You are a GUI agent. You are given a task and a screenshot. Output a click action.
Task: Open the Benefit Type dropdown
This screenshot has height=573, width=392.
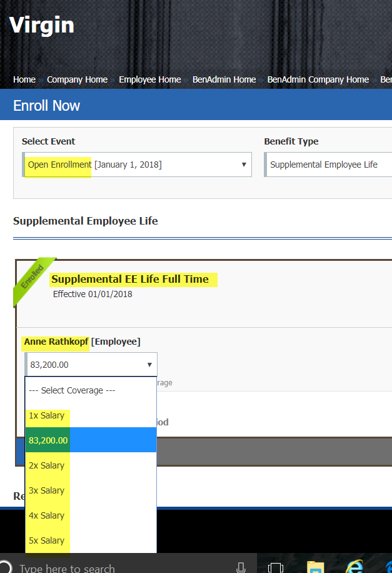click(328, 165)
